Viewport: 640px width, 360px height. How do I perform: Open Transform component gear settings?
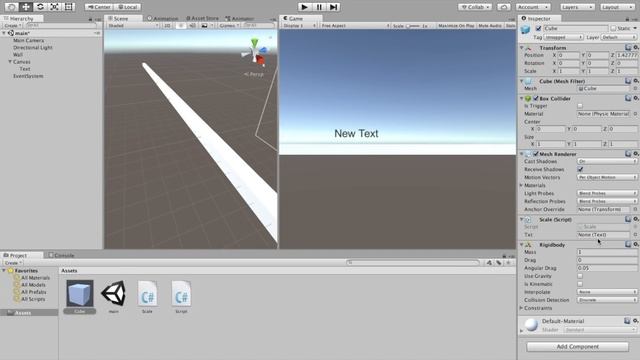(636, 48)
